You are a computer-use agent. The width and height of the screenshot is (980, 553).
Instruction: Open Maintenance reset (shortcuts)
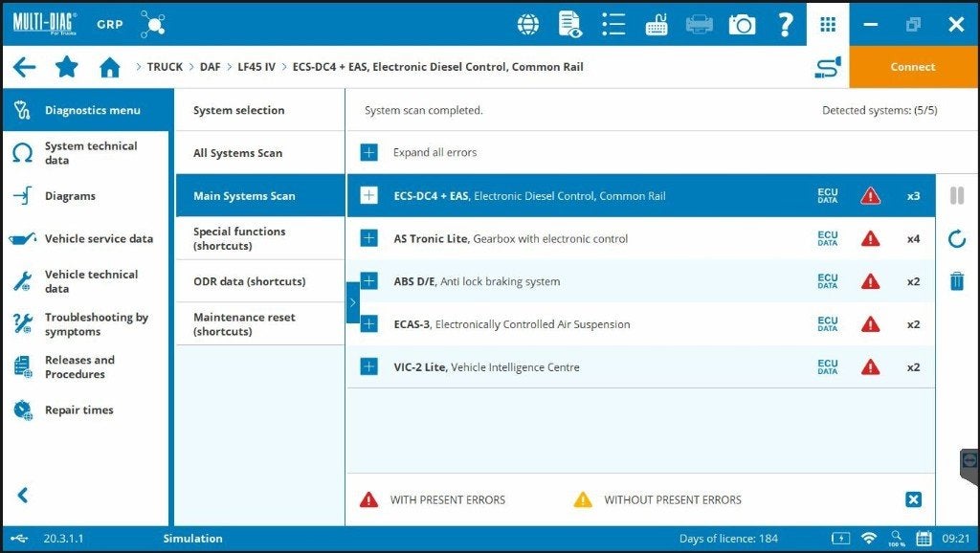[x=260, y=324]
